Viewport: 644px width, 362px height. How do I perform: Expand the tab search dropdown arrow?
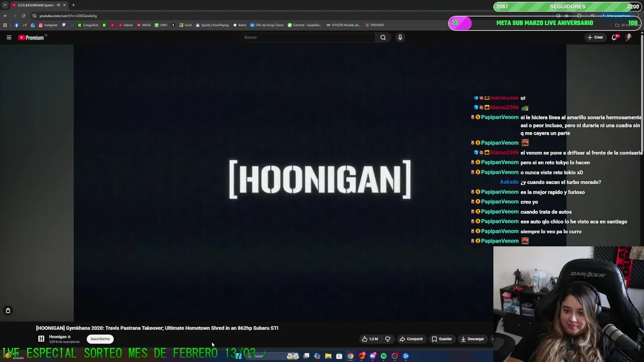[x=5, y=5]
